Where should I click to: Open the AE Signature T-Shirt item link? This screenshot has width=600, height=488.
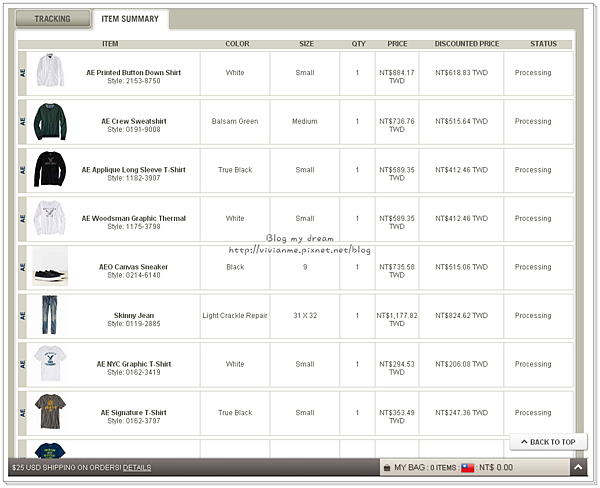(134, 413)
